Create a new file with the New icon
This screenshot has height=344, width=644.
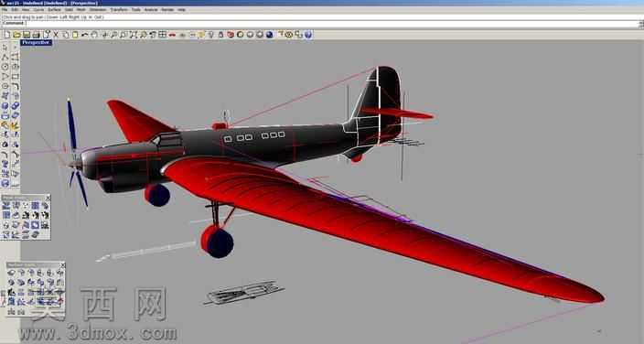point(7,35)
